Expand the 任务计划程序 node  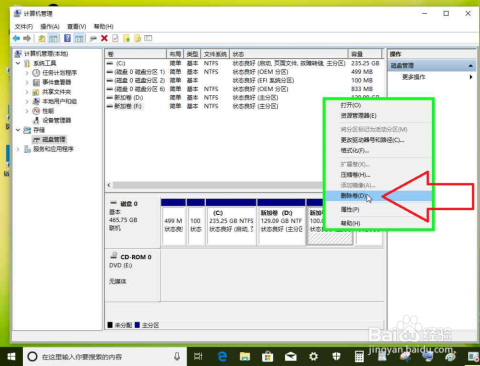[x=27, y=73]
